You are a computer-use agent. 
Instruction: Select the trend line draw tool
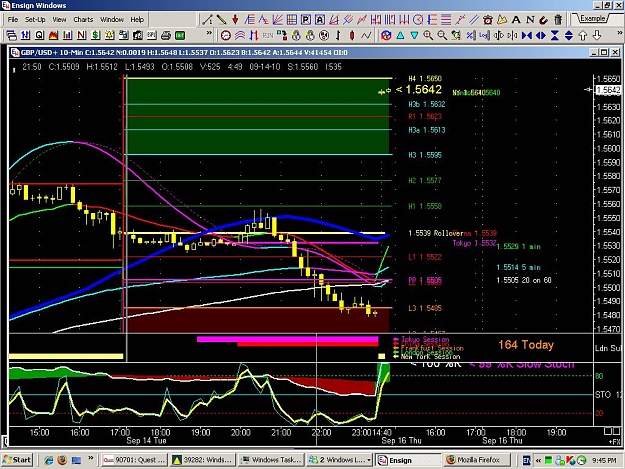pos(207,20)
